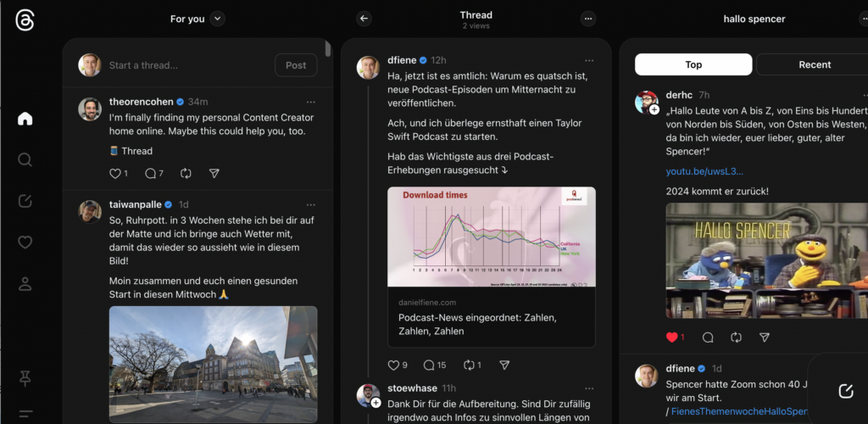This screenshot has height=424, width=868.
Task: Open the Threads logo home link
Action: [x=25, y=20]
